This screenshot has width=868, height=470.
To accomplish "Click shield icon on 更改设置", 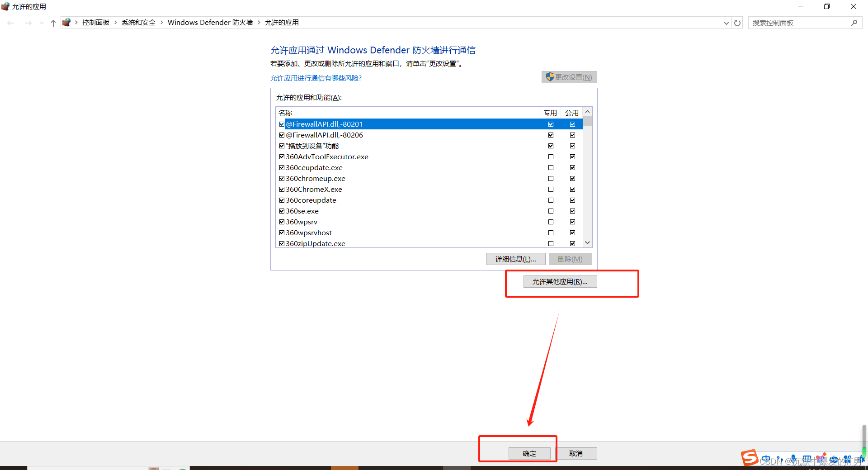I will tap(550, 77).
